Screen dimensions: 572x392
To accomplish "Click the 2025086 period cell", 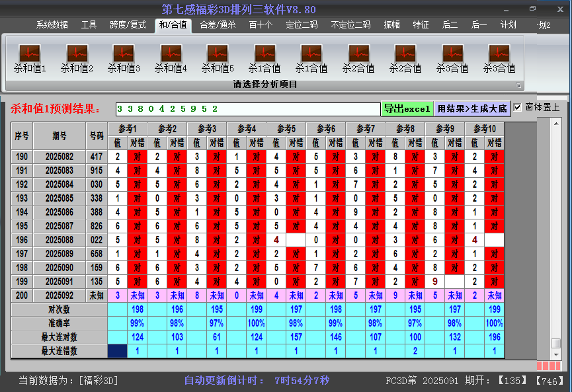I will (60, 212).
